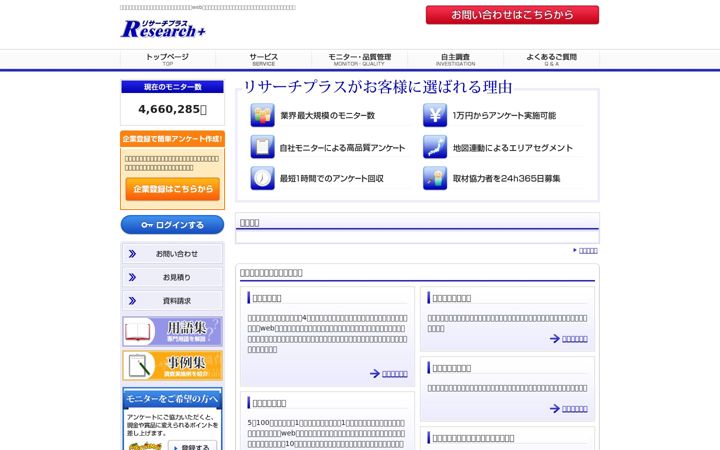720x450 pixels.
Task: Click the 登録する button in monitor banner
Action: tap(192, 446)
